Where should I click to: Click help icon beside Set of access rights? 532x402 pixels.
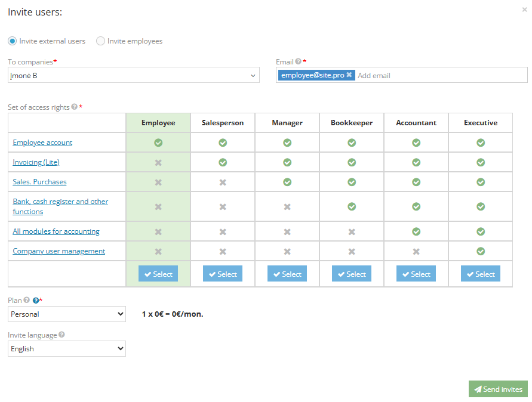pos(74,107)
